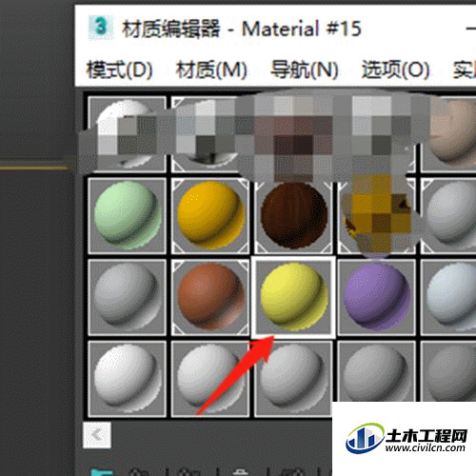
Task: Select the gray sphere beneath the rust brown sphere
Action: [x=210, y=379]
